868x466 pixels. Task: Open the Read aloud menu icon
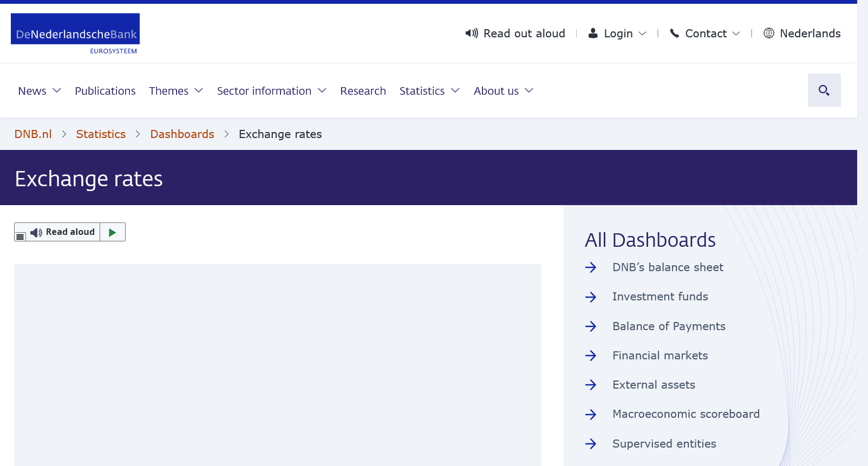(x=20, y=237)
